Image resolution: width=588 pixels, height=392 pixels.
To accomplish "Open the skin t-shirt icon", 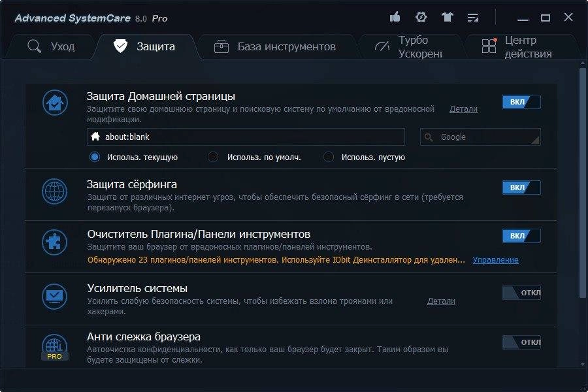I will click(447, 17).
